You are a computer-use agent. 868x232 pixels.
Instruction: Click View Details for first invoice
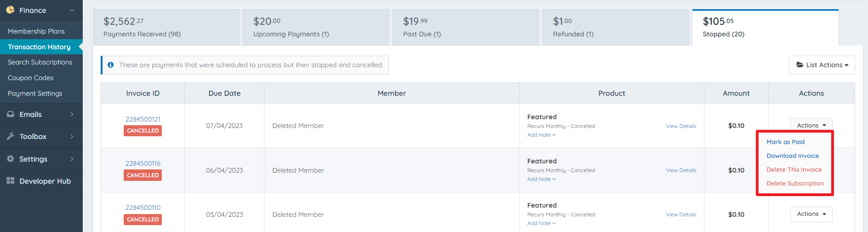[x=681, y=126]
